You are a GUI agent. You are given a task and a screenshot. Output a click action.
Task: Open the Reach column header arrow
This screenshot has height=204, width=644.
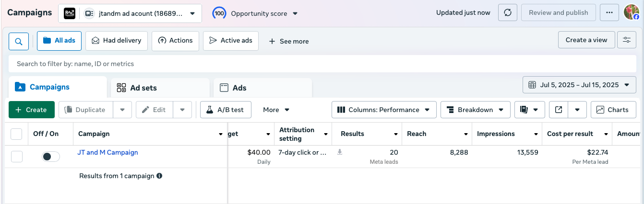[x=466, y=134]
